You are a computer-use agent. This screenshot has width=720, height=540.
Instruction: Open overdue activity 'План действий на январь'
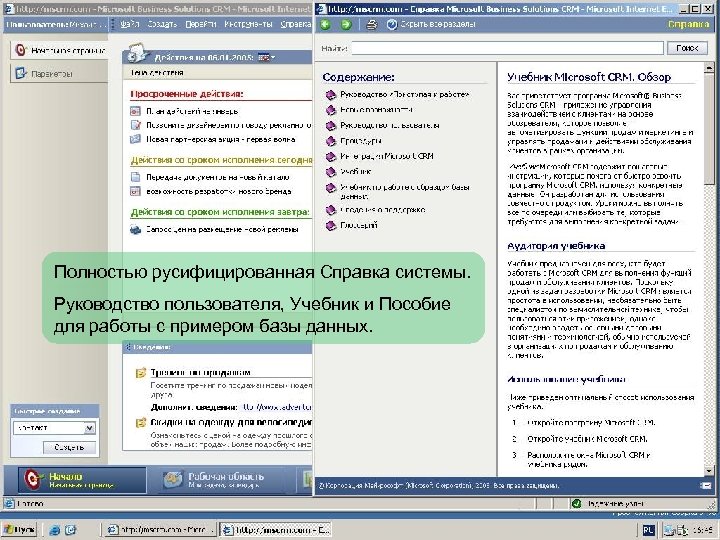point(192,111)
